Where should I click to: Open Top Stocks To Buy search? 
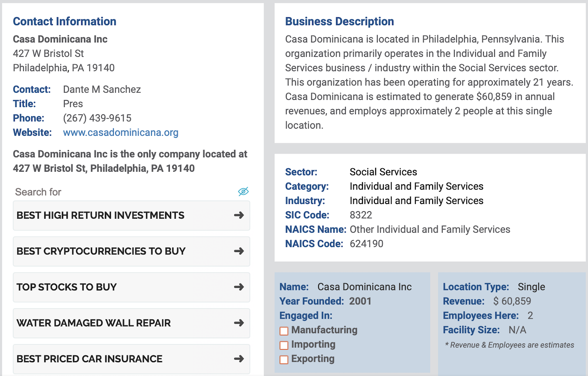(x=131, y=287)
